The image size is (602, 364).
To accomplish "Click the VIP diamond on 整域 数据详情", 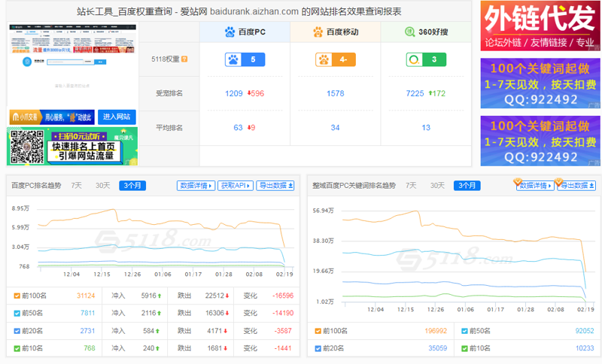I will point(517,181).
